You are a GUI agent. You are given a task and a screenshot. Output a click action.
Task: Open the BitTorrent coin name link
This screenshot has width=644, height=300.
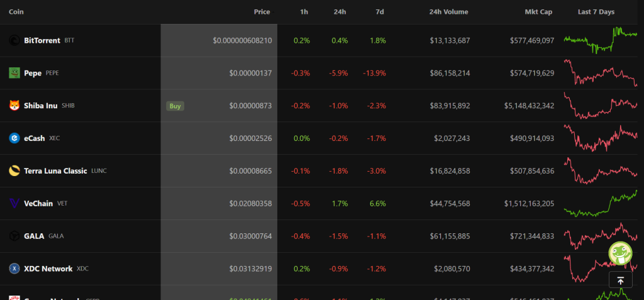click(42, 40)
